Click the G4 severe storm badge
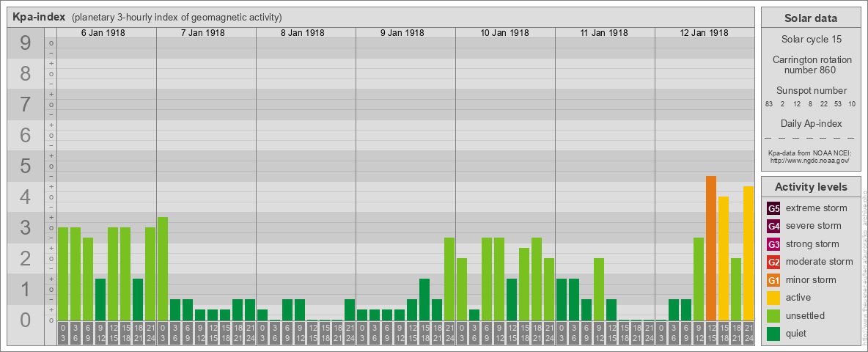 pyautogui.click(x=773, y=226)
